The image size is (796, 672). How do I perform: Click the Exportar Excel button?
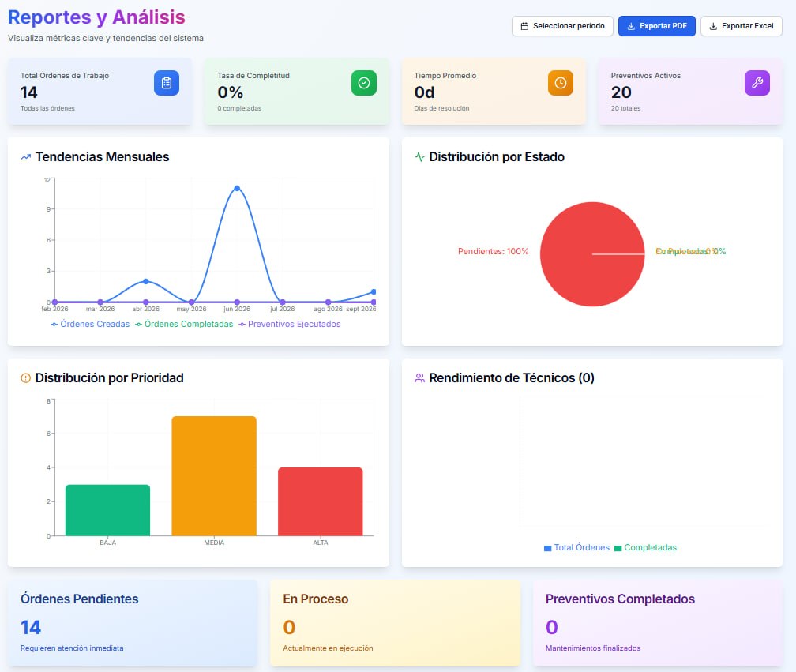742,26
